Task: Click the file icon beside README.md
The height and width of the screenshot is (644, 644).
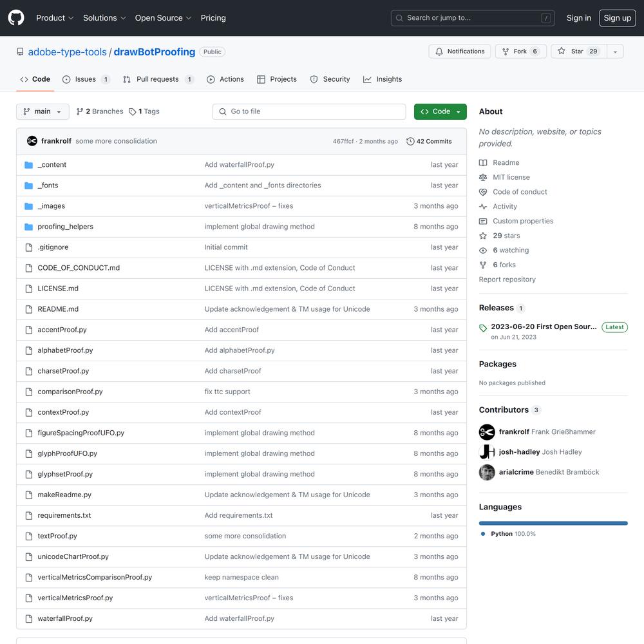Action: [29, 309]
